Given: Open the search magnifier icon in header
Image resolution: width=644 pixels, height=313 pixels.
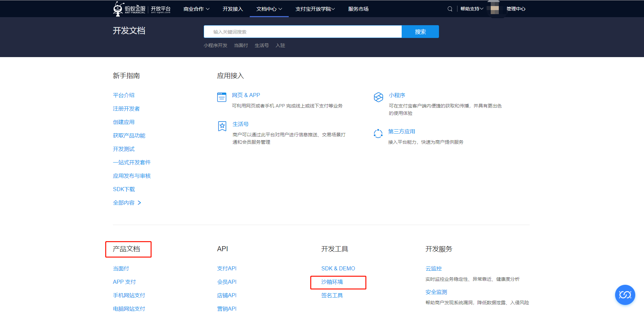Looking at the screenshot, I should pos(450,9).
